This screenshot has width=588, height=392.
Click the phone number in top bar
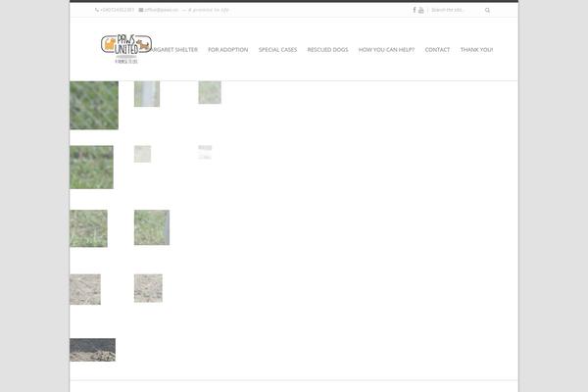pyautogui.click(x=115, y=10)
